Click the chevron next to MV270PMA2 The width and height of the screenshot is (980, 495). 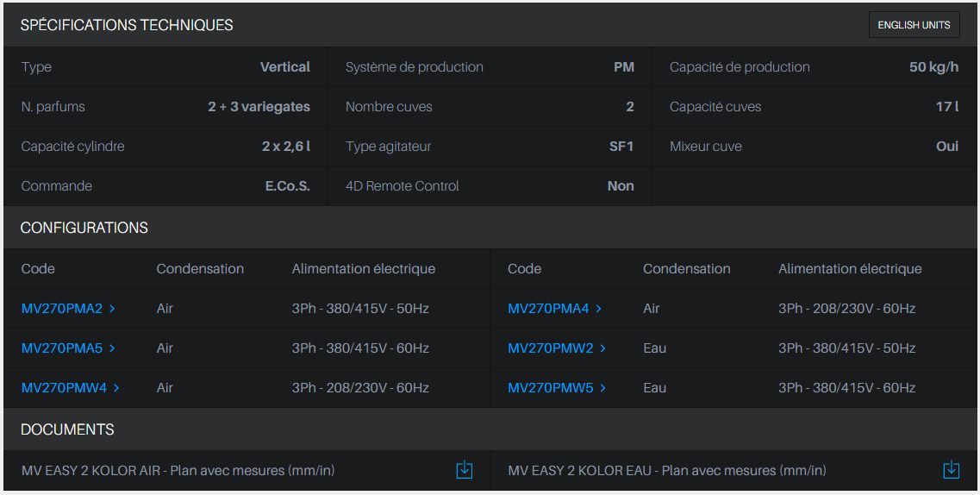tap(112, 309)
